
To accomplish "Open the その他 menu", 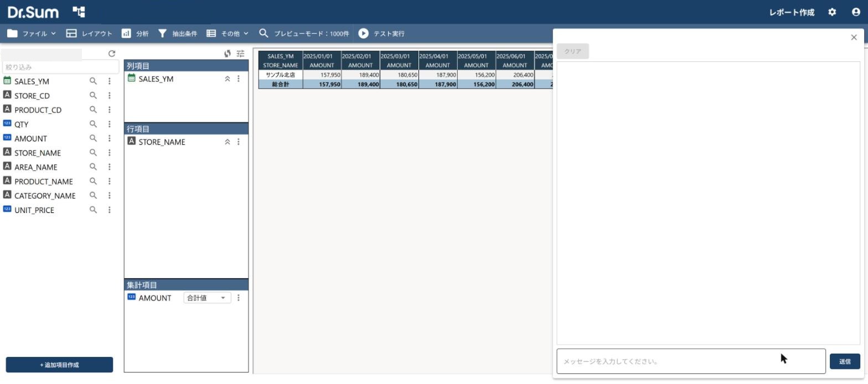I will pos(228,33).
